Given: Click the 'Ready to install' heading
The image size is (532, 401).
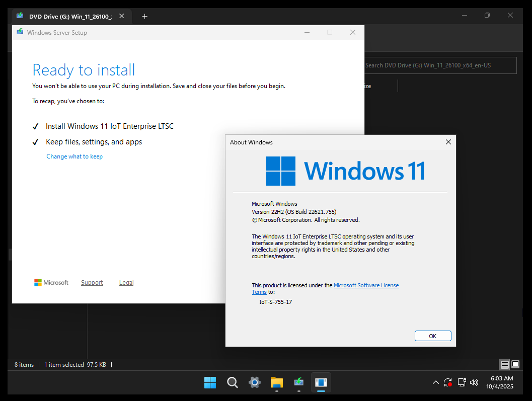Looking at the screenshot, I should pos(84,70).
